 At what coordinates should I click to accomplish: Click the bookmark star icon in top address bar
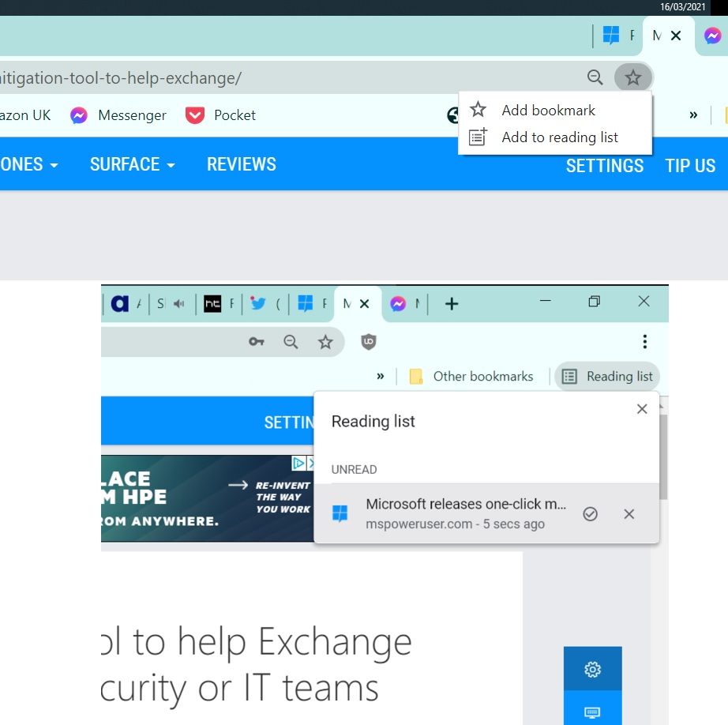[x=632, y=77]
